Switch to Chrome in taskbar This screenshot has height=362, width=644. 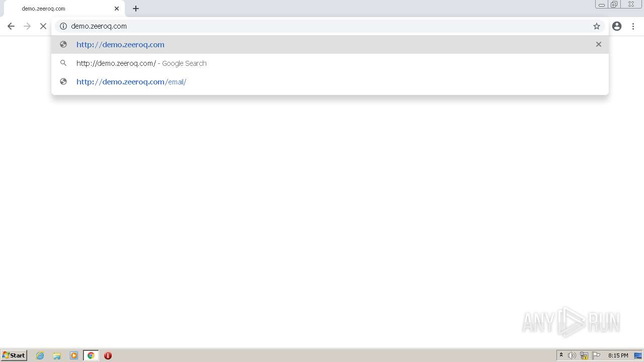coord(91,355)
